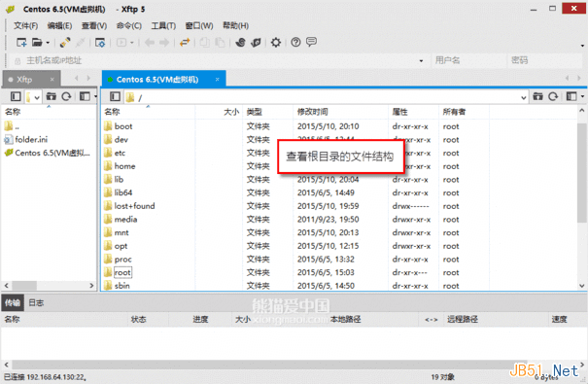Open dropdown next to transfer play icon
Viewport: 588px width, 384px height.
131,43
